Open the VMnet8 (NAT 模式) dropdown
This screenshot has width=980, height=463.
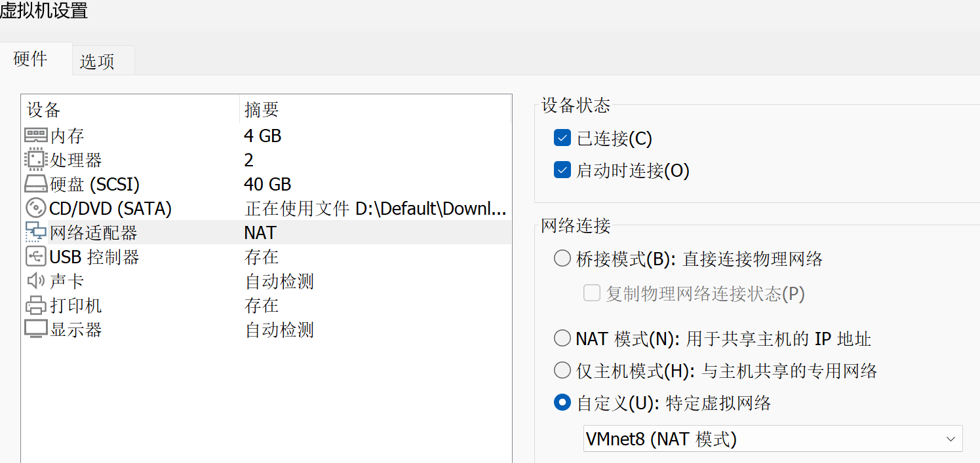(773, 439)
